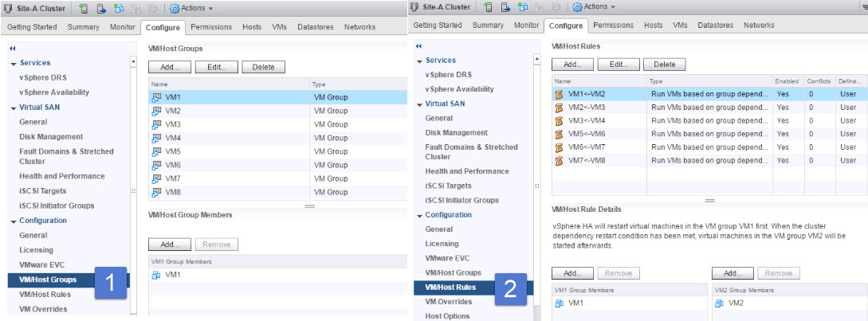Viewport: 868px width, 321px height.
Task: Click New Virtual Machine icon in right window toolbar
Action: click(523, 7)
